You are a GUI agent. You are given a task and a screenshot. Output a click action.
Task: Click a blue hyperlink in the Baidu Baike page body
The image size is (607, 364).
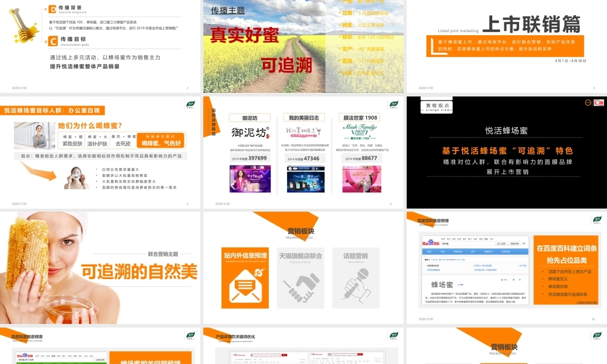tap(434, 265)
